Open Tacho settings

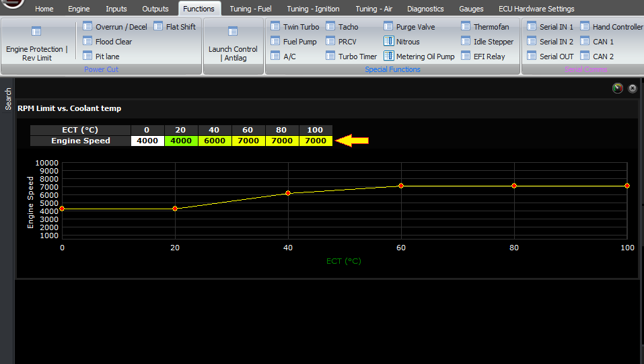(x=342, y=27)
